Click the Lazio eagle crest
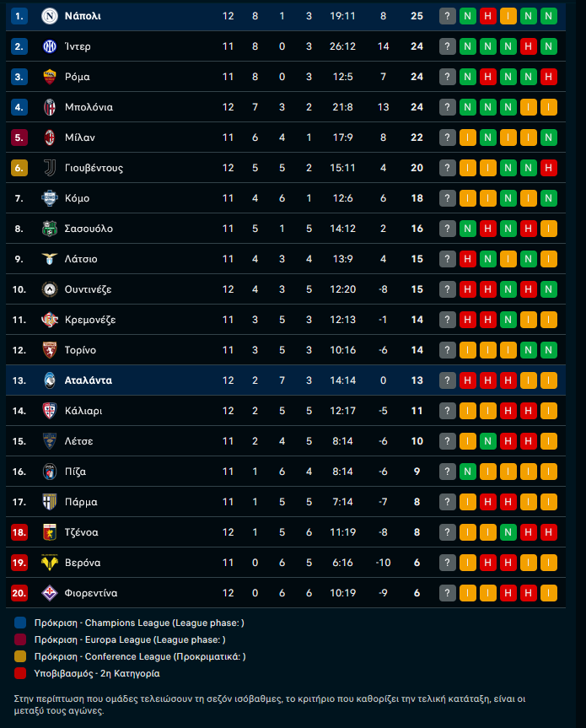The image size is (586, 728). (x=50, y=259)
